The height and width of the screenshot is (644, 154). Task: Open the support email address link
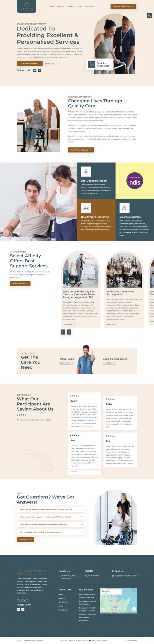click(x=127, y=576)
